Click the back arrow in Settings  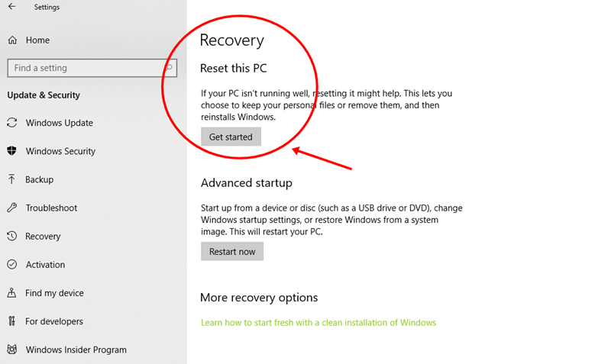pyautogui.click(x=12, y=7)
